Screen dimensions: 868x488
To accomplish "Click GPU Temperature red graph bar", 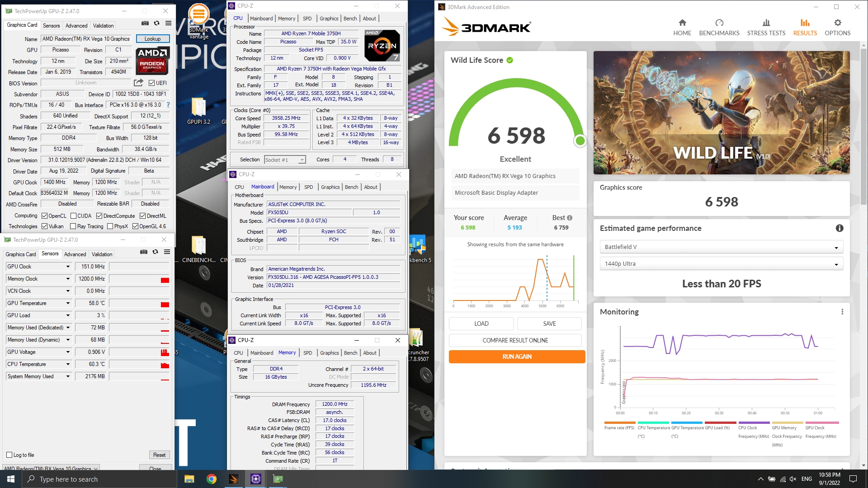I will [x=165, y=305].
